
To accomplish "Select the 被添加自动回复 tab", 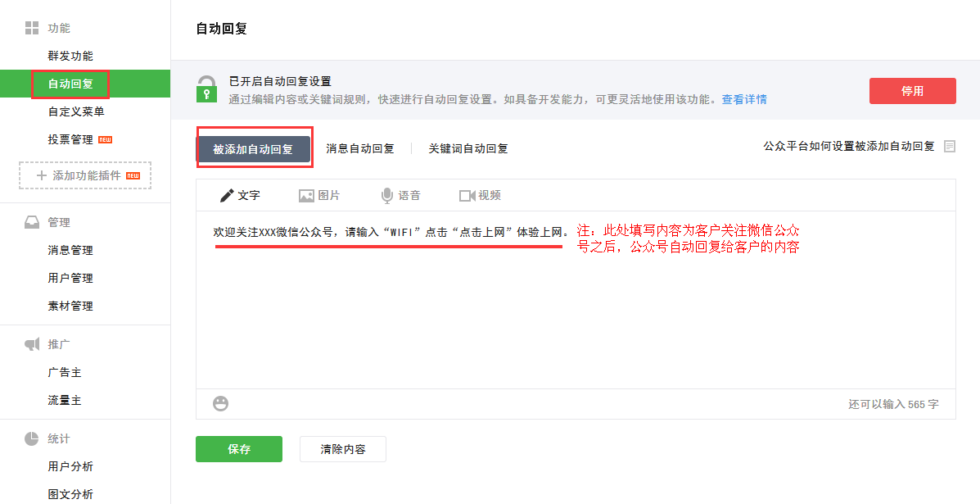I will click(x=255, y=148).
